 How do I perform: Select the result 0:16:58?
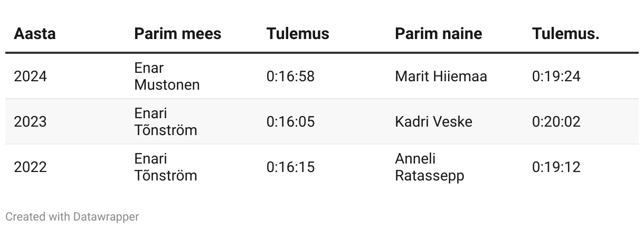coord(290,77)
